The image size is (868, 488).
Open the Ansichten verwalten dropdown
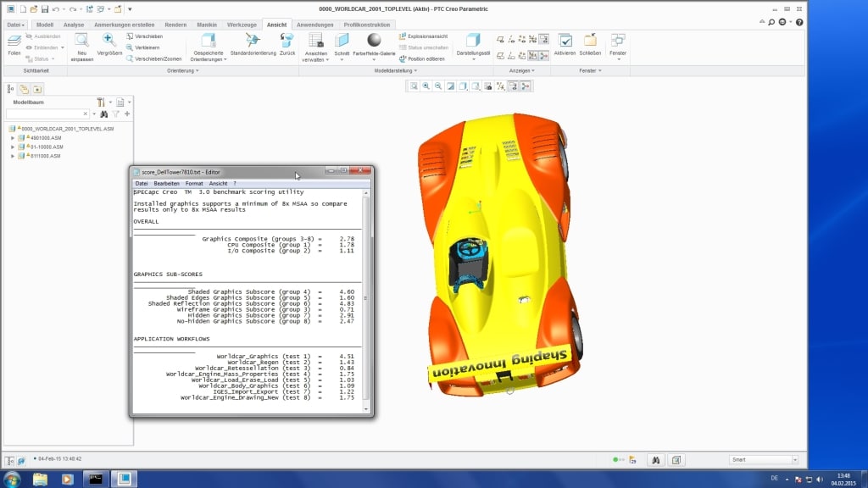click(315, 47)
